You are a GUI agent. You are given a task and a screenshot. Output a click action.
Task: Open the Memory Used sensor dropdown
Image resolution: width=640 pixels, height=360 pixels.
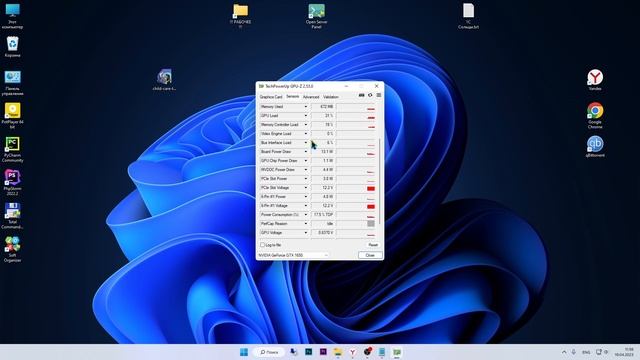point(306,107)
